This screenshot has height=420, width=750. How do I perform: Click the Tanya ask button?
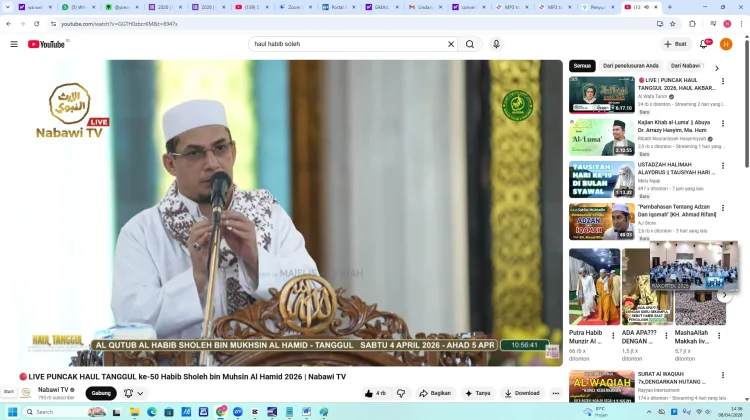(x=477, y=393)
